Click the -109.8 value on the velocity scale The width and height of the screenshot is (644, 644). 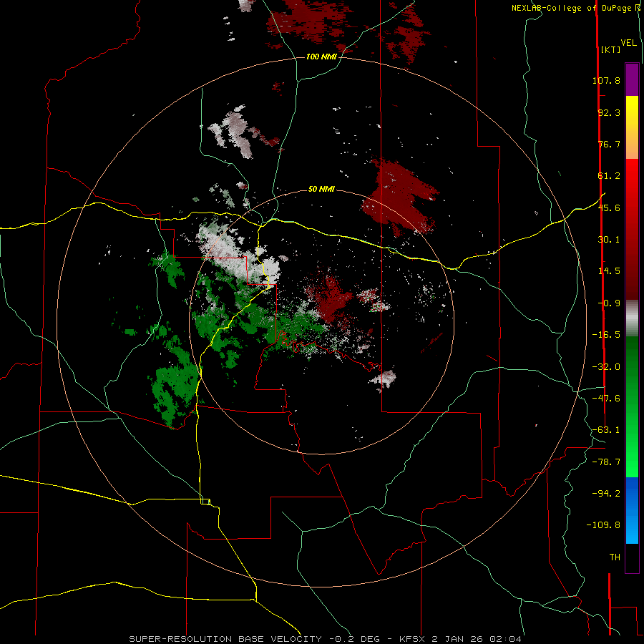[x=603, y=525]
